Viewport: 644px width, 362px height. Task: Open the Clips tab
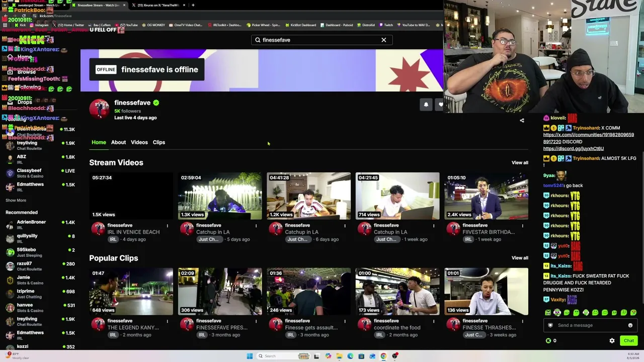159,142
